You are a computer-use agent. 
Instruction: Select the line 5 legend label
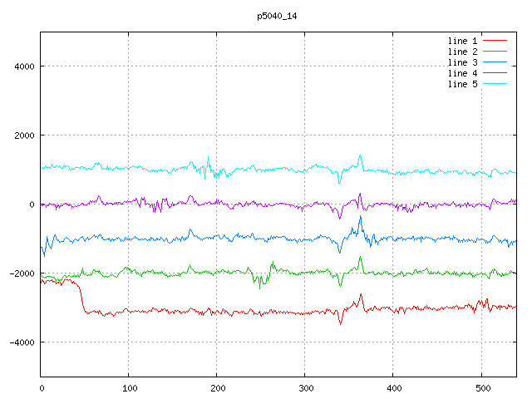462,84
